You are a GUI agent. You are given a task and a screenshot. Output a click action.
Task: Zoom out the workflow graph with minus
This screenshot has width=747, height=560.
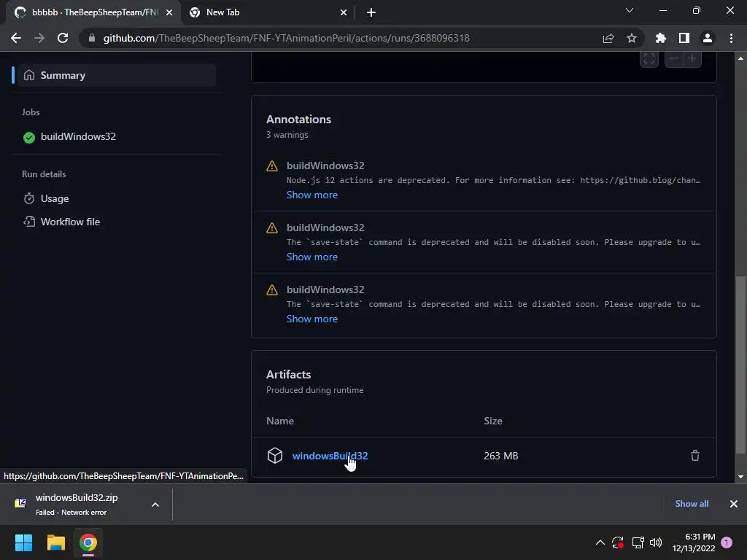coord(673,58)
